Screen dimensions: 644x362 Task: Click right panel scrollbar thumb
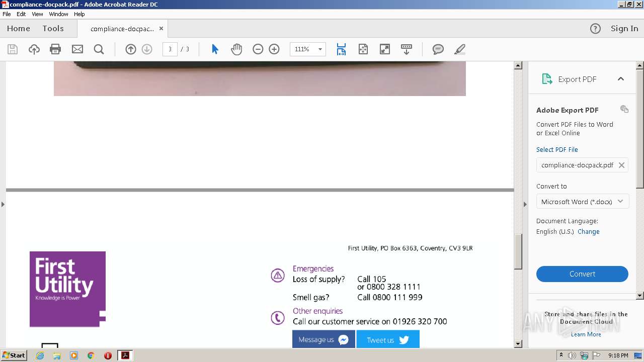pyautogui.click(x=640, y=129)
